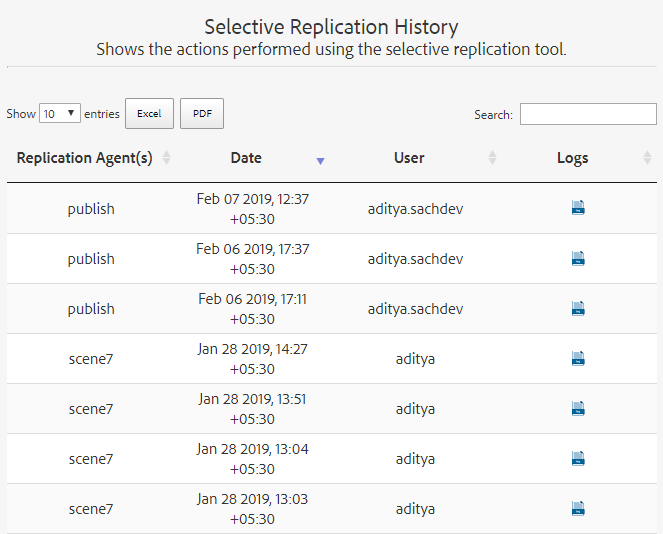Select 'Feb 06 2019, 17:11 +05:30' date cell
The width and height of the screenshot is (663, 534).
coord(252,309)
